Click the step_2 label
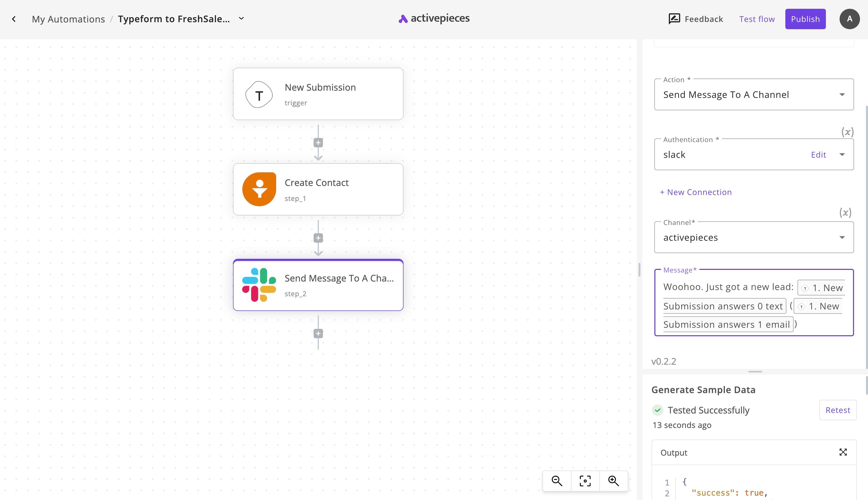The width and height of the screenshot is (868, 500). click(x=295, y=294)
